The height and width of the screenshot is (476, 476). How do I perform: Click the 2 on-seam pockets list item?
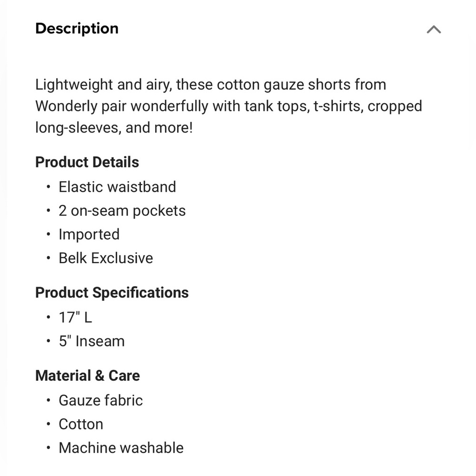tap(122, 210)
